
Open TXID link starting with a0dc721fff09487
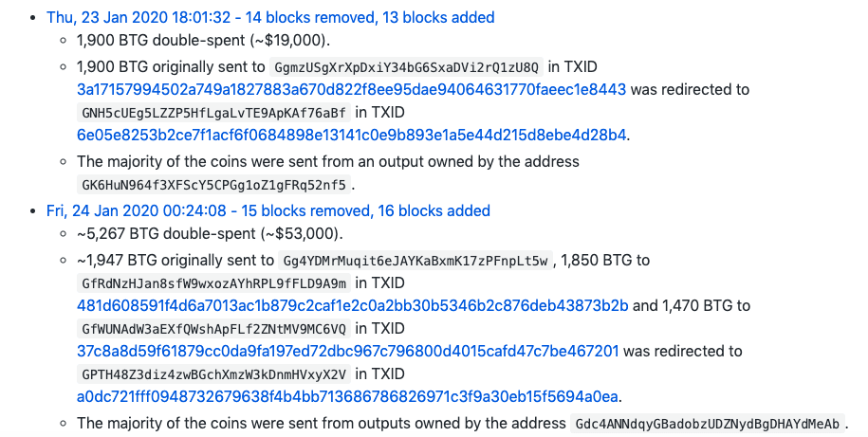pos(347,397)
